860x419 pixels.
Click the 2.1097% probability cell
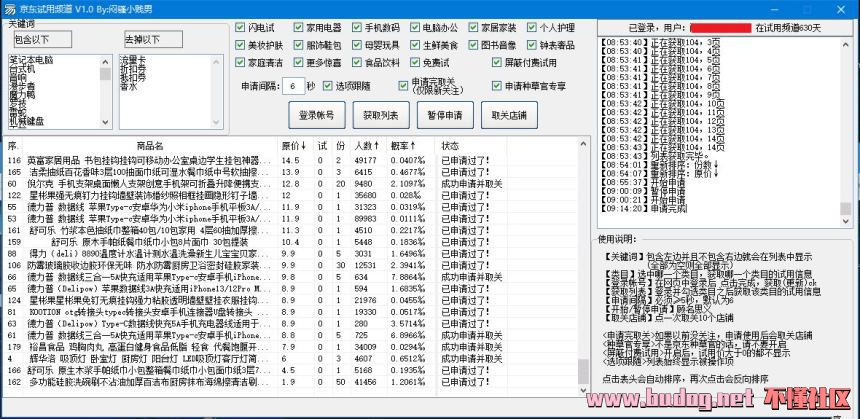pyautogui.click(x=408, y=183)
